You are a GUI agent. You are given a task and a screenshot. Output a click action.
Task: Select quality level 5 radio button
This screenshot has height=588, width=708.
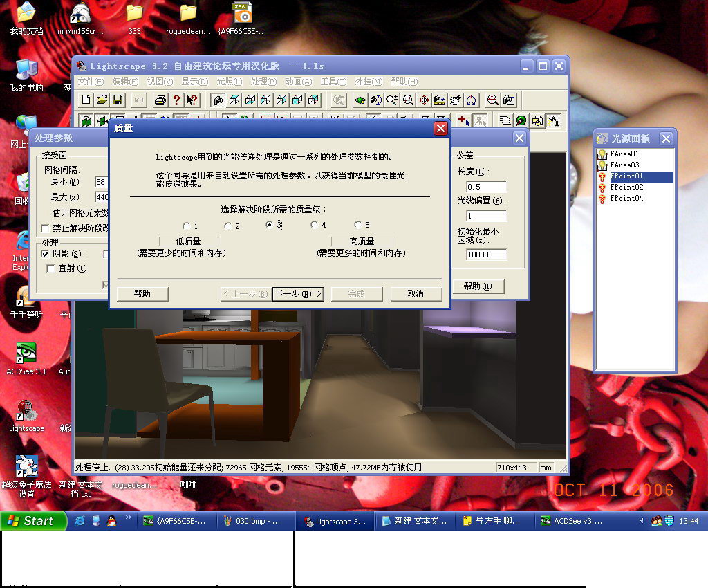coord(357,224)
